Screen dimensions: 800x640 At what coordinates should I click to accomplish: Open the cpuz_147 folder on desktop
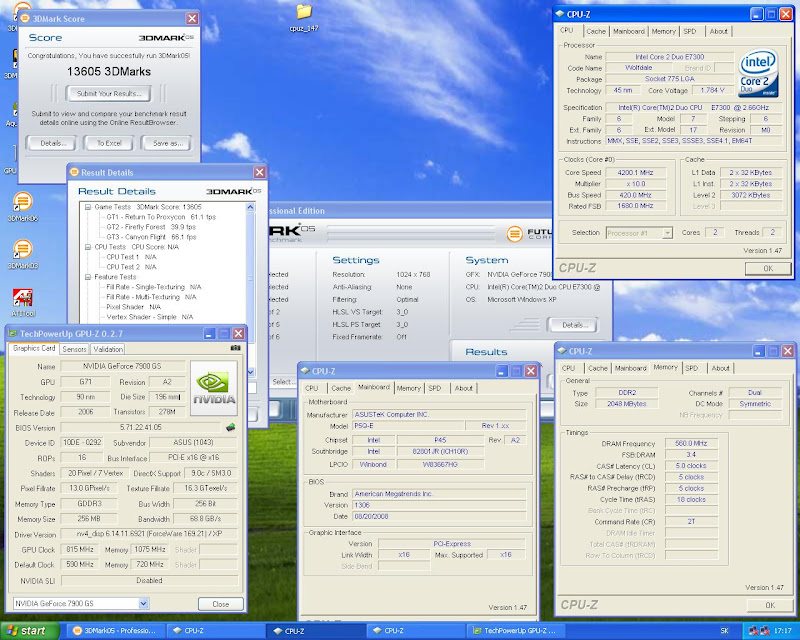coord(304,13)
